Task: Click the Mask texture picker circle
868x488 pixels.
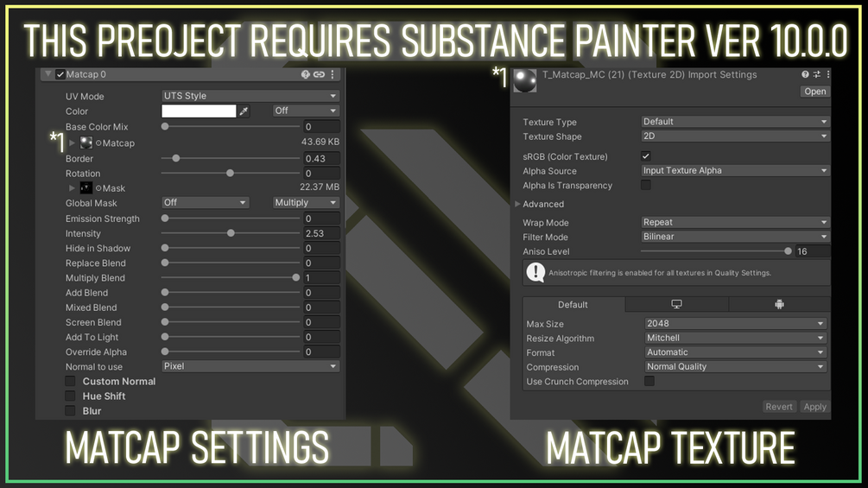Action: pos(98,188)
